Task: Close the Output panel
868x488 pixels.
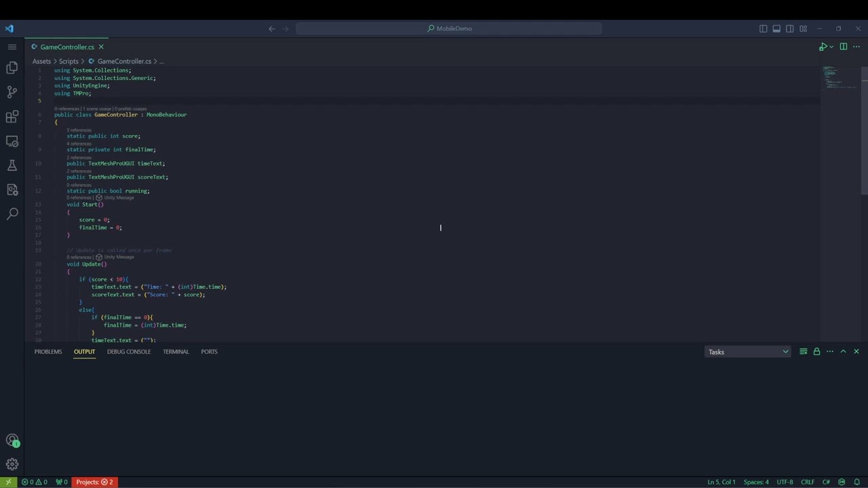Action: point(856,352)
